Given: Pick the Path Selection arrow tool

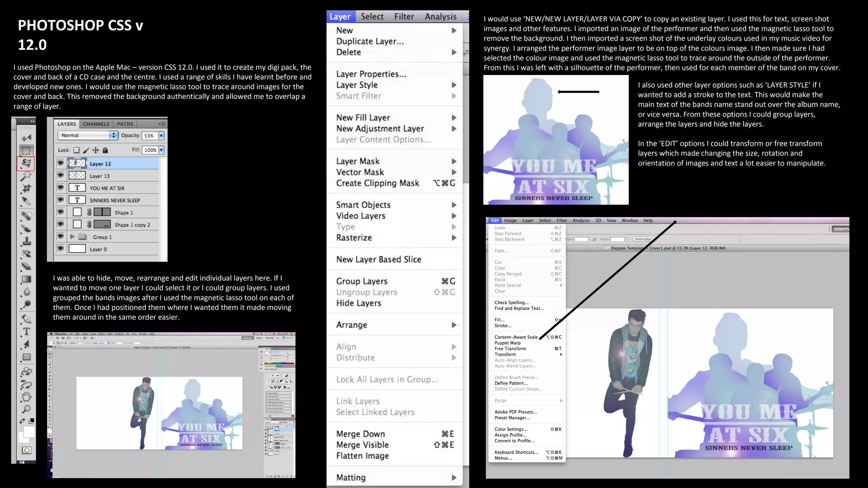Looking at the screenshot, I should pos(26,344).
